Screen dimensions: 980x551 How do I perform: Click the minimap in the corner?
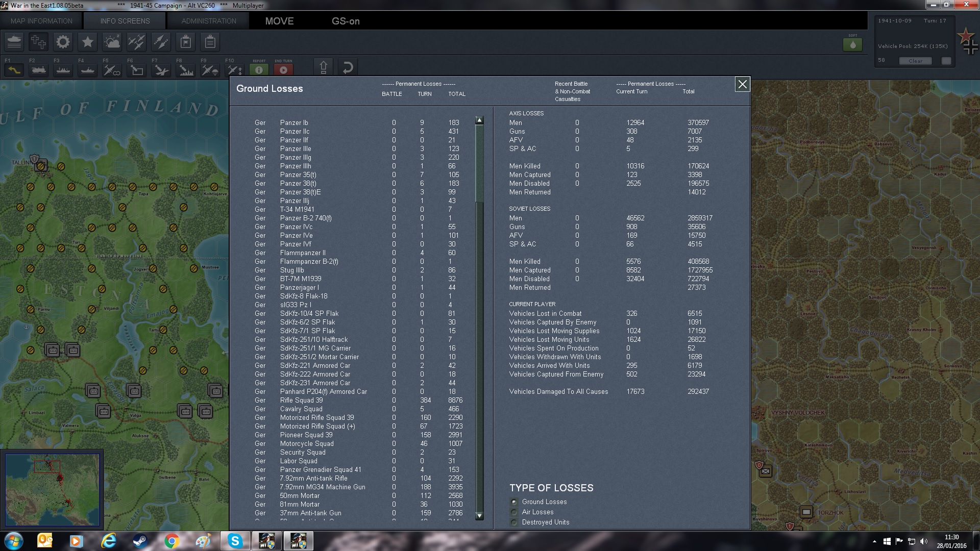pos(53,490)
